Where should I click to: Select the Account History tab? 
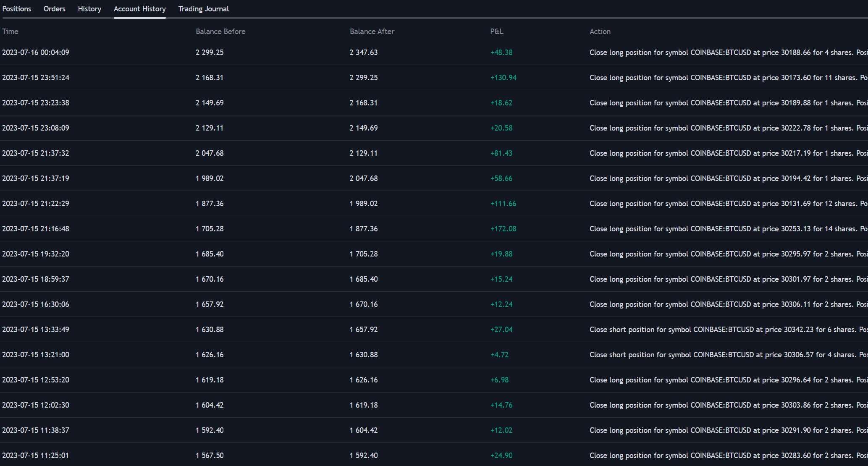[x=139, y=9]
